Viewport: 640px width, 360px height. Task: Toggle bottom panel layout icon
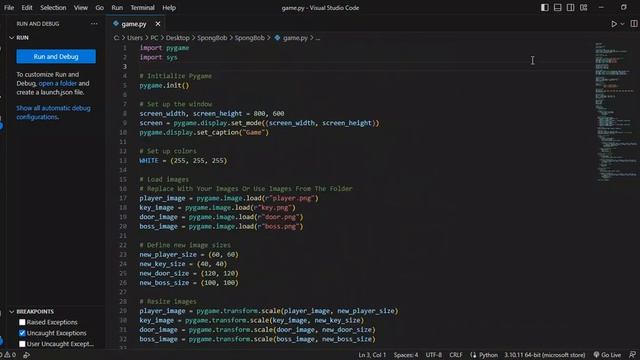(558, 7)
